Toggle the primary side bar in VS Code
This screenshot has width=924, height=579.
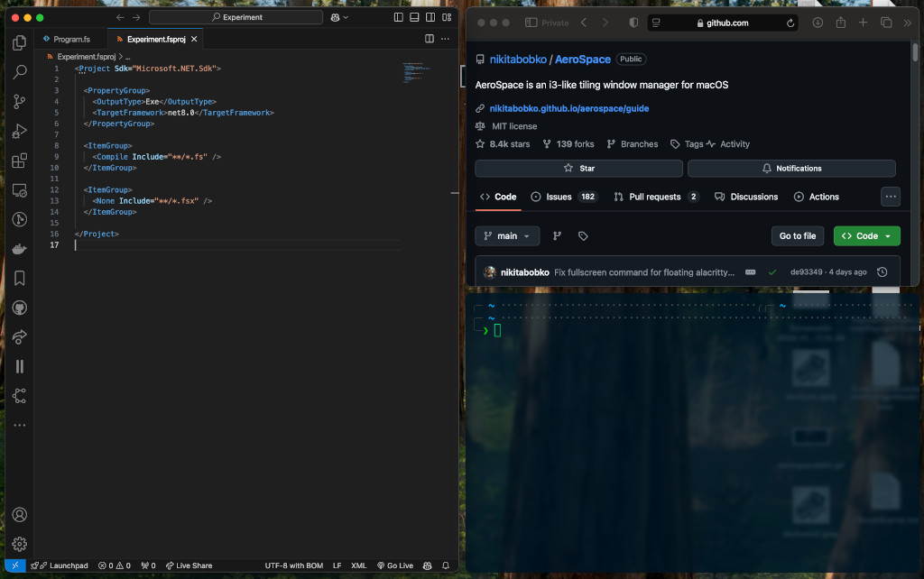pos(398,18)
